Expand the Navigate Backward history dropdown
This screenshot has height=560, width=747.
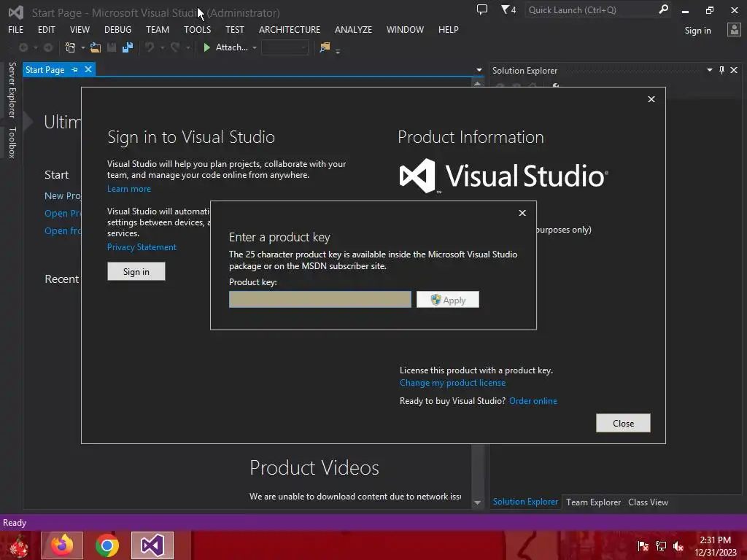point(35,47)
